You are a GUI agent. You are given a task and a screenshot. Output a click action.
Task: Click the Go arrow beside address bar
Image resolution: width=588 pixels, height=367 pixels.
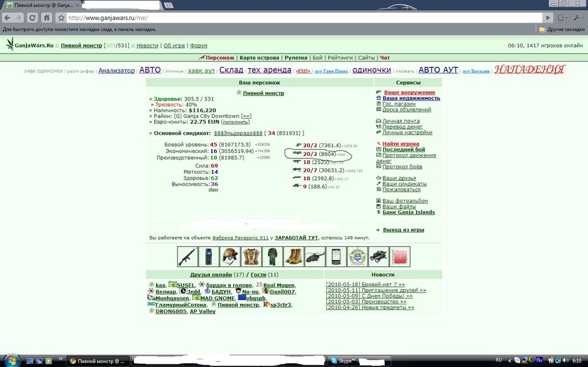pos(548,18)
